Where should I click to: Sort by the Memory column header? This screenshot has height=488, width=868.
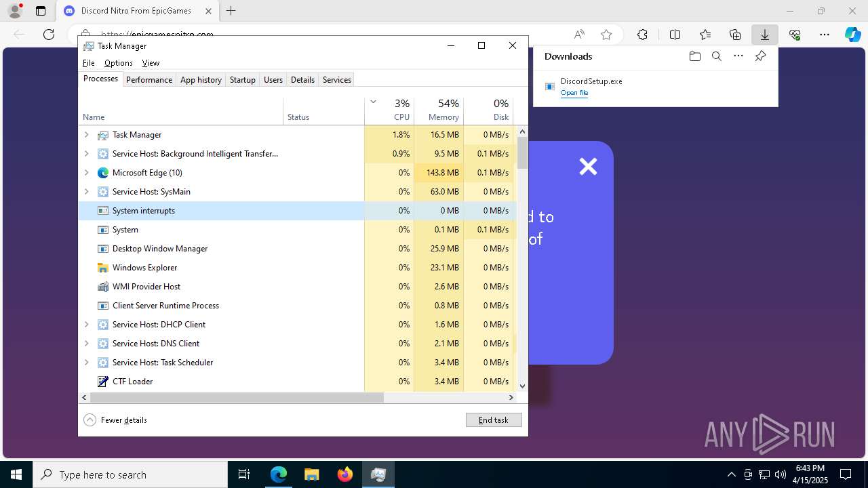tap(439, 110)
